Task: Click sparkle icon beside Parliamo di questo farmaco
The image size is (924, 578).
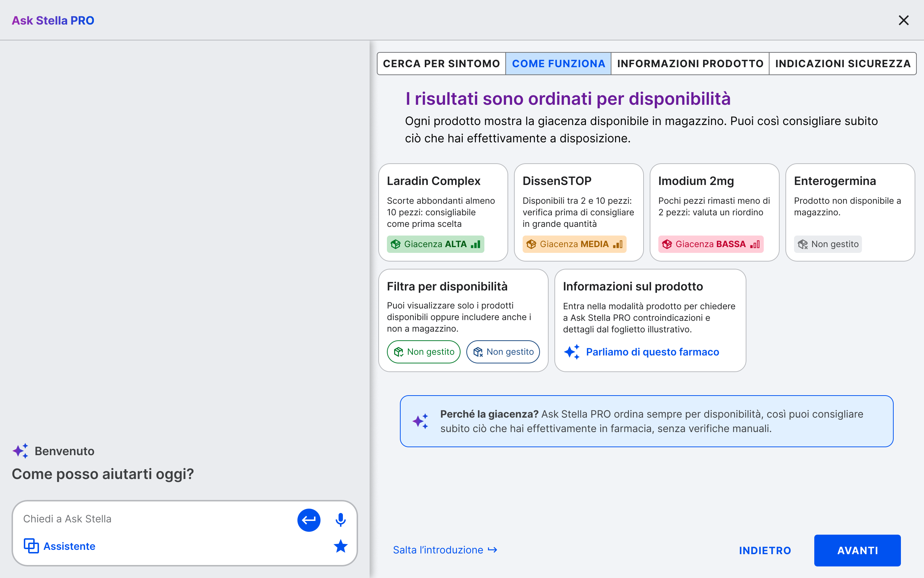Action: click(x=572, y=352)
